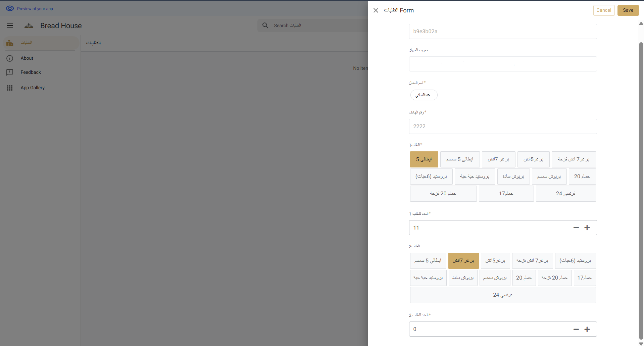
Task: Select 'حمام17' option in order 2
Action: 584,278
